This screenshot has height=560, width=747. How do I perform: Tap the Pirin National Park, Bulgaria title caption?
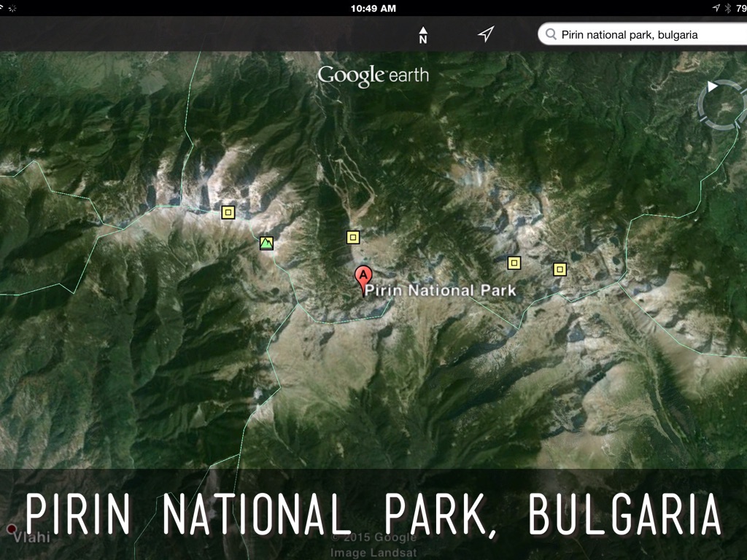click(x=373, y=514)
